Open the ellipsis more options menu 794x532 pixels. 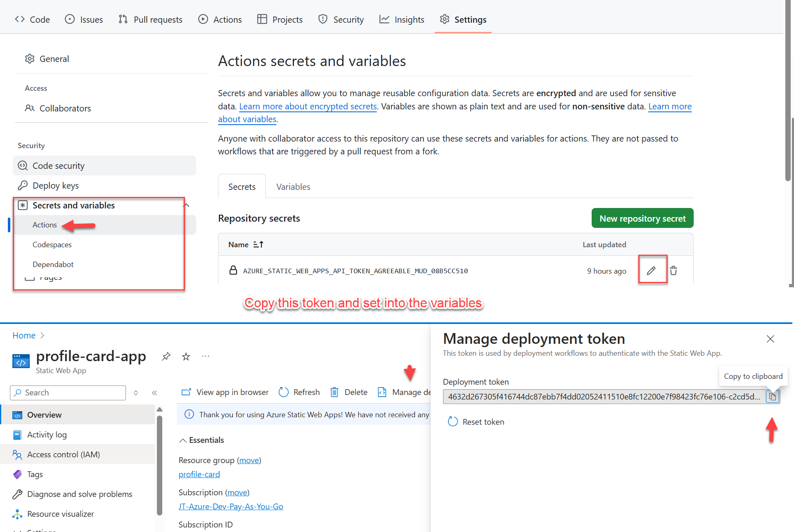tap(206, 356)
